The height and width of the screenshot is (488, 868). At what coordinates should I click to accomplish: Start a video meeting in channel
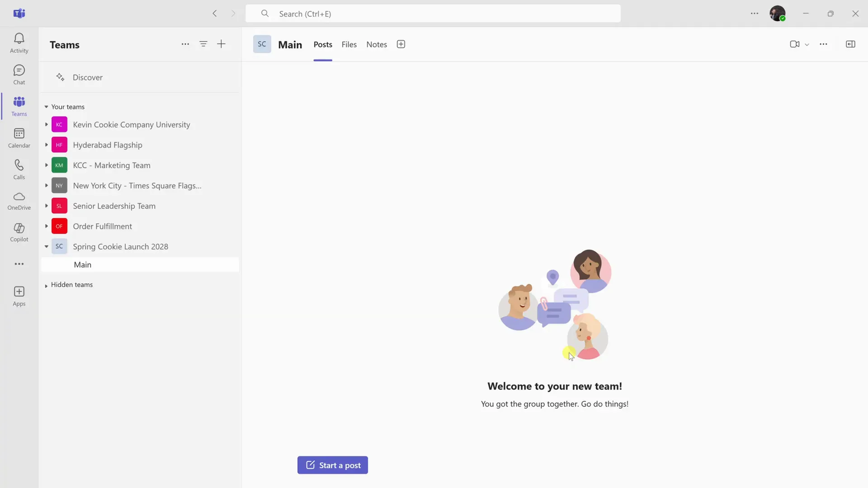[x=794, y=44]
